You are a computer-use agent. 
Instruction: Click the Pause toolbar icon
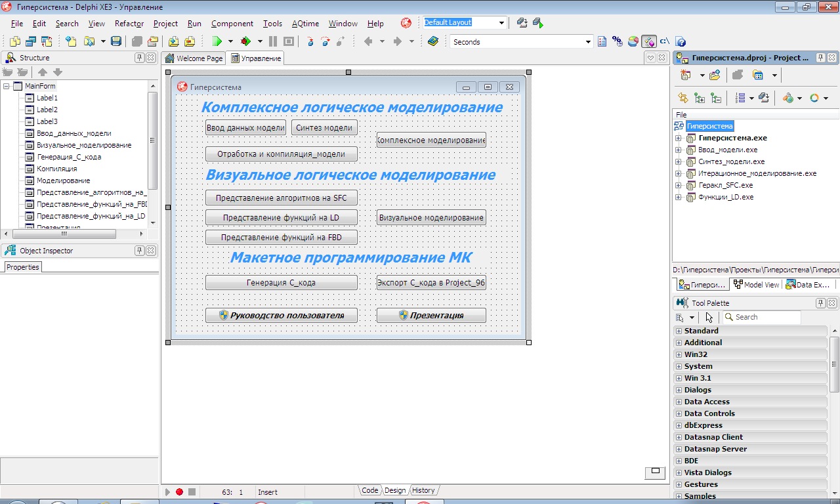(273, 41)
